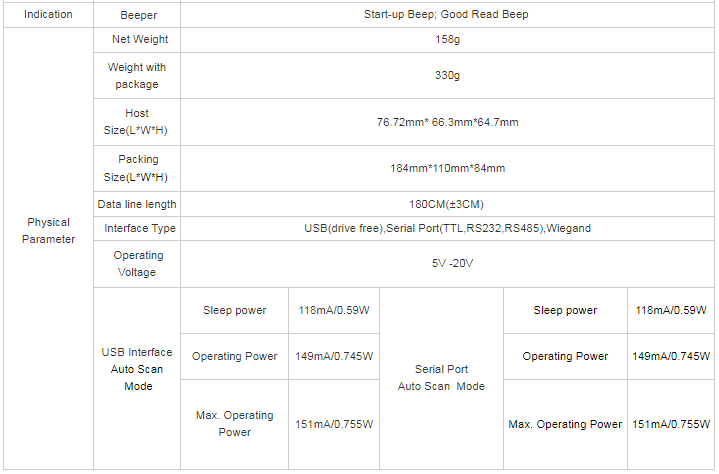Click the USB Interface Auto Scan Mode cell
Viewport: 719px width, 474px height.
pyautogui.click(x=137, y=369)
